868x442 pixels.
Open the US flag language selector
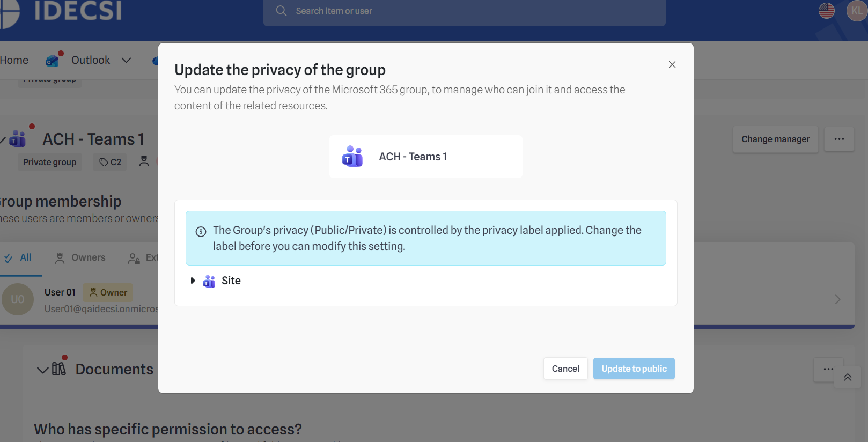tap(826, 11)
